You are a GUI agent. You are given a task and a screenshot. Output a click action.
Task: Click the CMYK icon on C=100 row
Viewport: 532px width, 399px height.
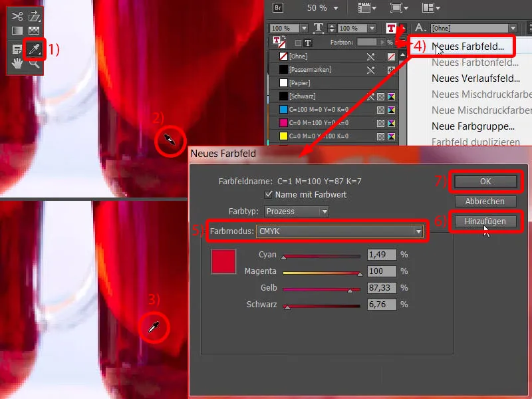391,110
